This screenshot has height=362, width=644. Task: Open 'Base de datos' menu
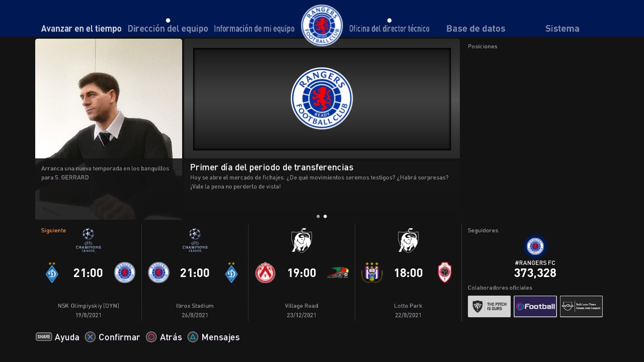click(x=476, y=29)
